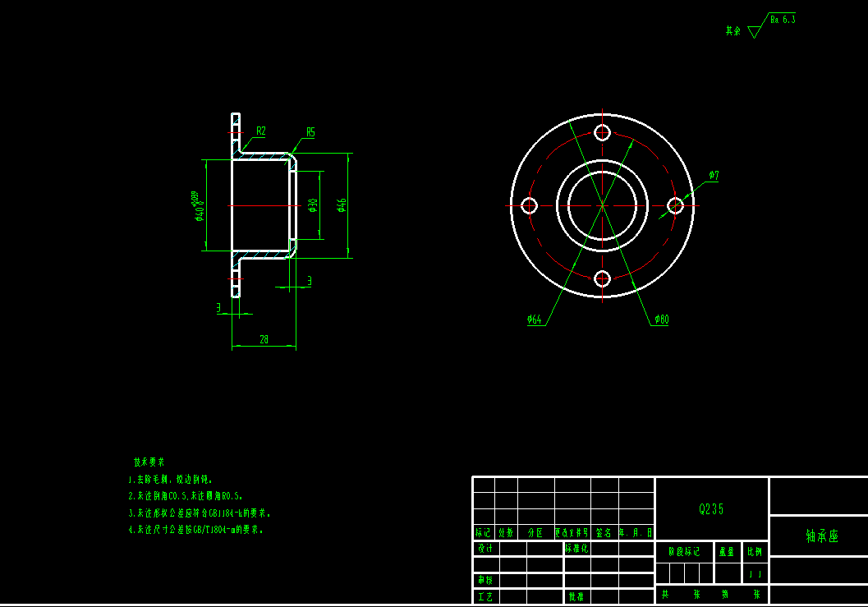This screenshot has height=607, width=868.
Task: Click the 年.月.日 date cell
Action: pos(636,532)
